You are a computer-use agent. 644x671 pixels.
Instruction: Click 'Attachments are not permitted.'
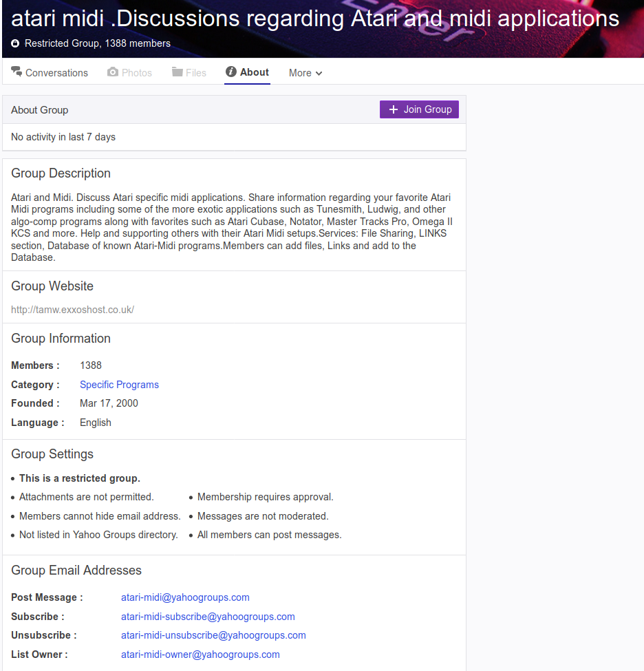point(87,497)
